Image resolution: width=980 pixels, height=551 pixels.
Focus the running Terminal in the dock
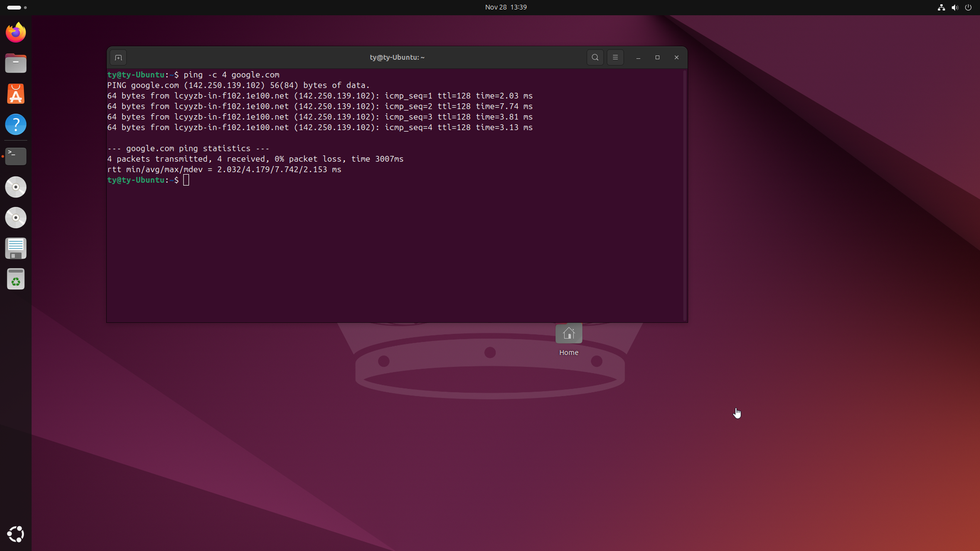(x=15, y=156)
